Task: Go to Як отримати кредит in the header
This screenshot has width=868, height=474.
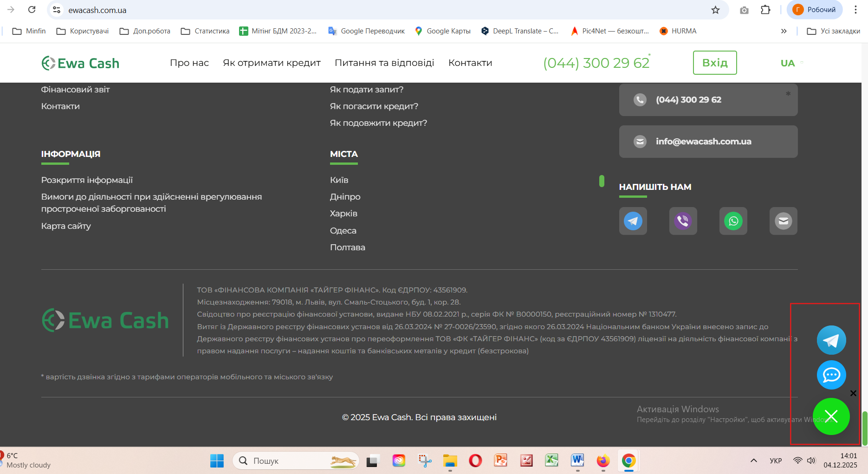Action: point(272,63)
